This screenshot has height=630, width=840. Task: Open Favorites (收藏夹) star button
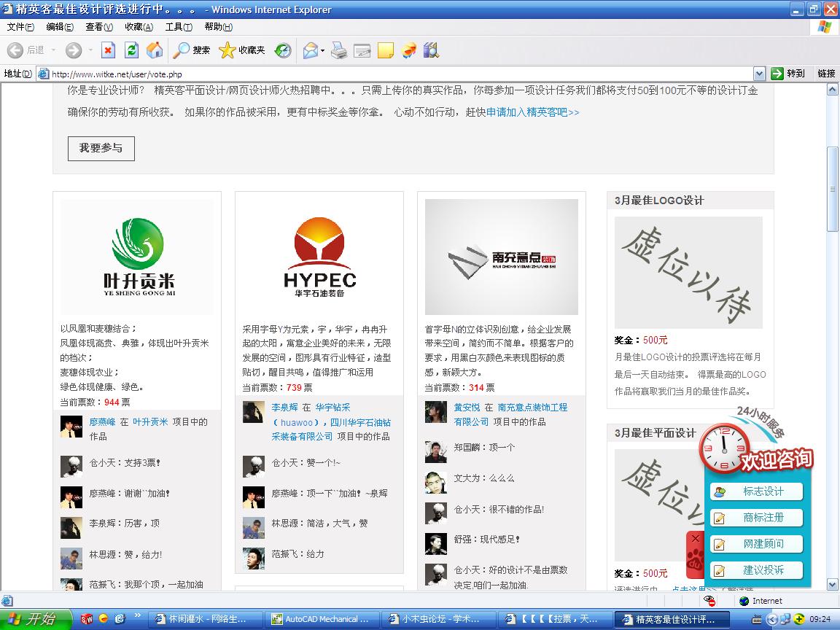(241, 50)
